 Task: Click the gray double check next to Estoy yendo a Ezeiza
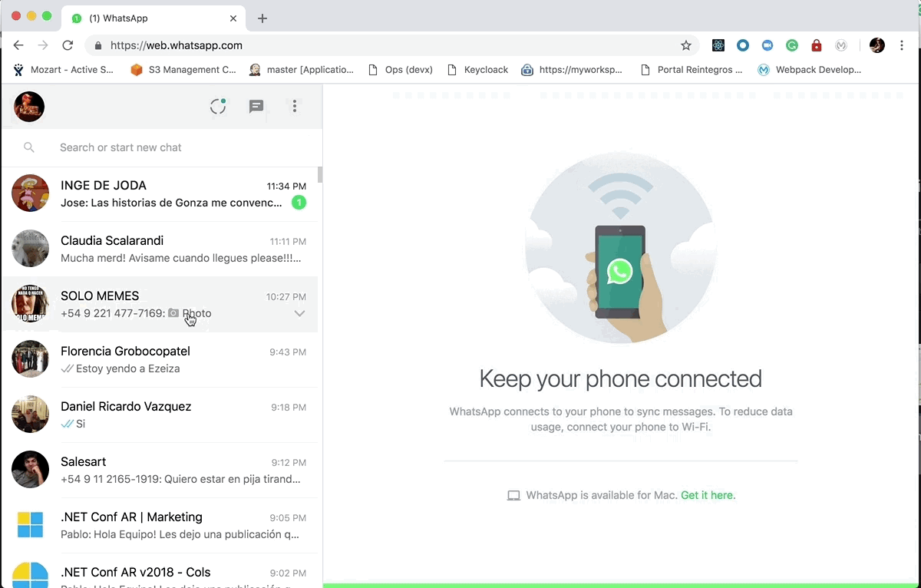(67, 368)
